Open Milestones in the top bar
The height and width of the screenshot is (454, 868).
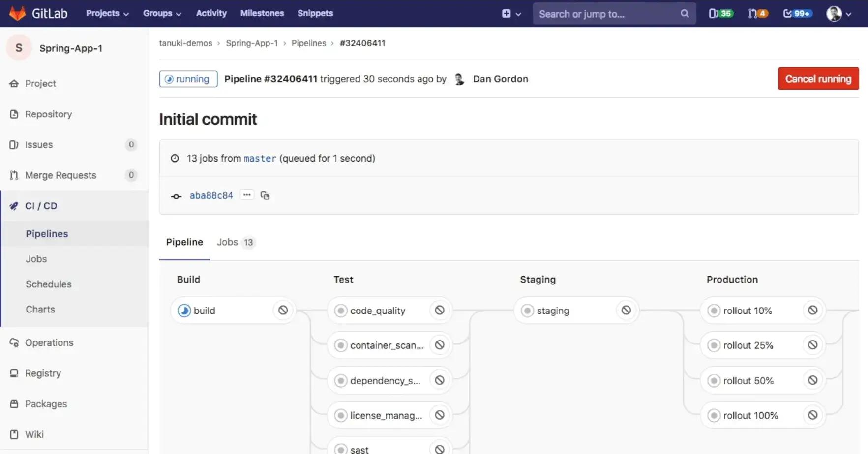tap(262, 13)
